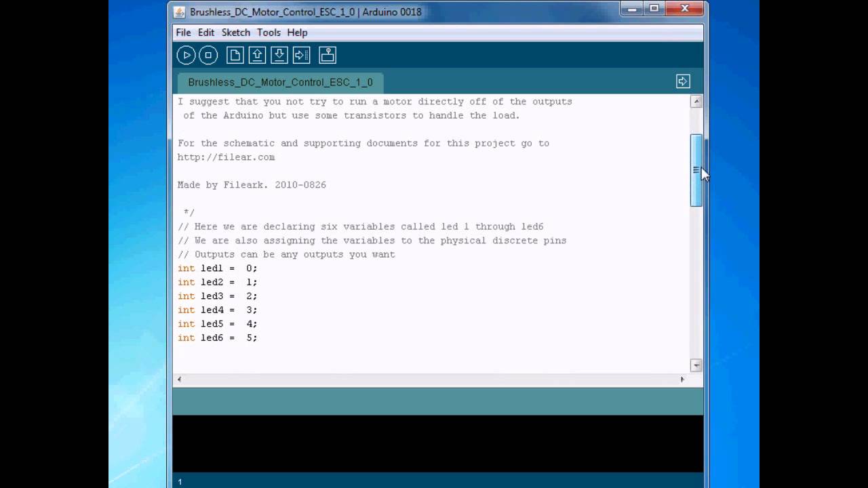Open the File menu
This screenshot has width=868, height=488.
[x=183, y=33]
